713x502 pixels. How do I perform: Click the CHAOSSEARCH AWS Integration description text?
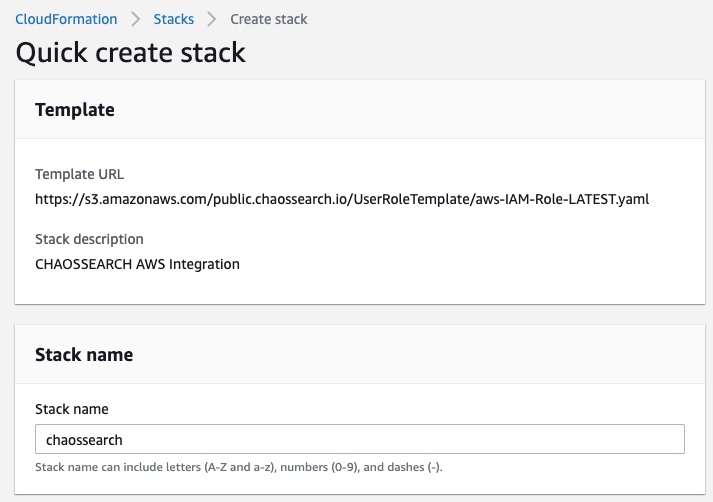click(x=137, y=264)
